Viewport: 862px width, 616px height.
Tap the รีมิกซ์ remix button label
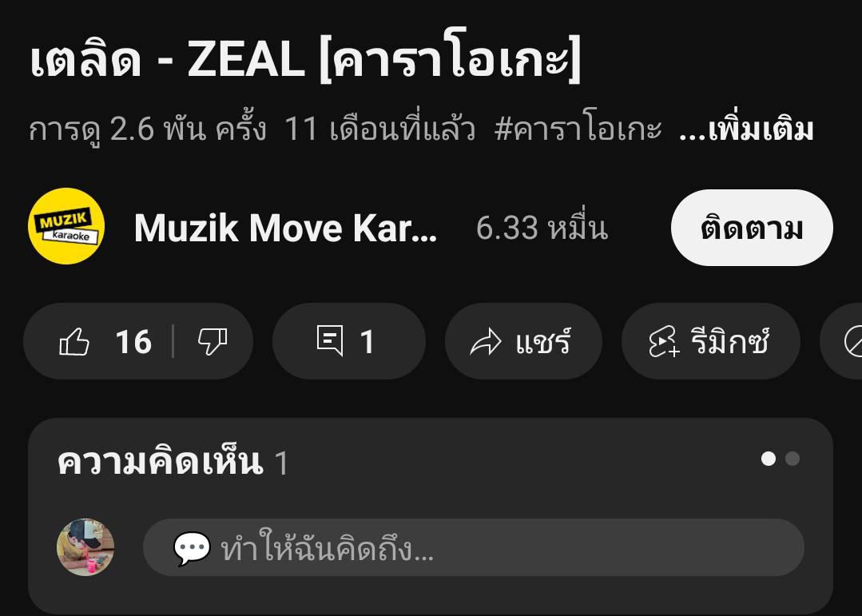click(x=729, y=341)
